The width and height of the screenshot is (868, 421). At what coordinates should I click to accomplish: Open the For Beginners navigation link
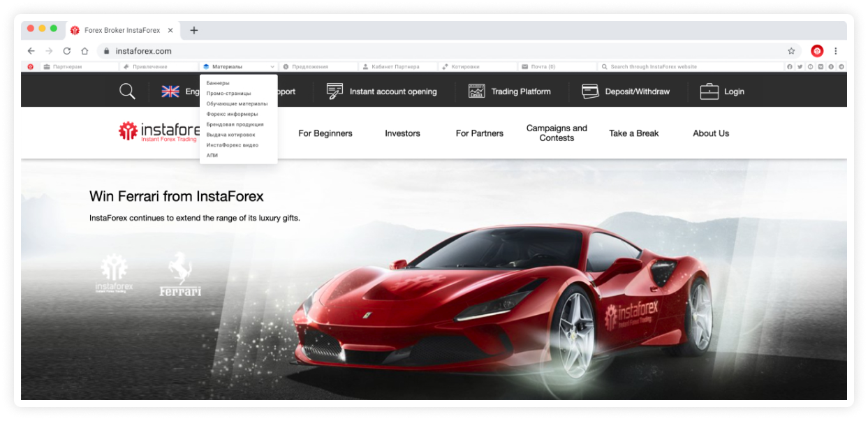[x=325, y=133]
